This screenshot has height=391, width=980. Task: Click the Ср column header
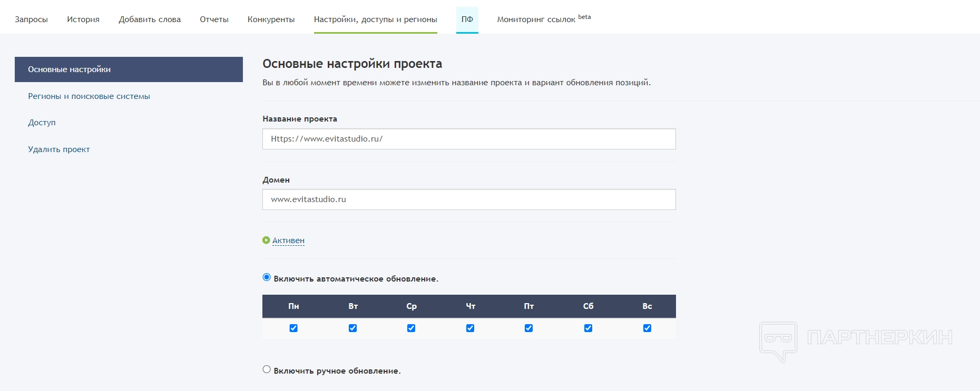coord(411,306)
